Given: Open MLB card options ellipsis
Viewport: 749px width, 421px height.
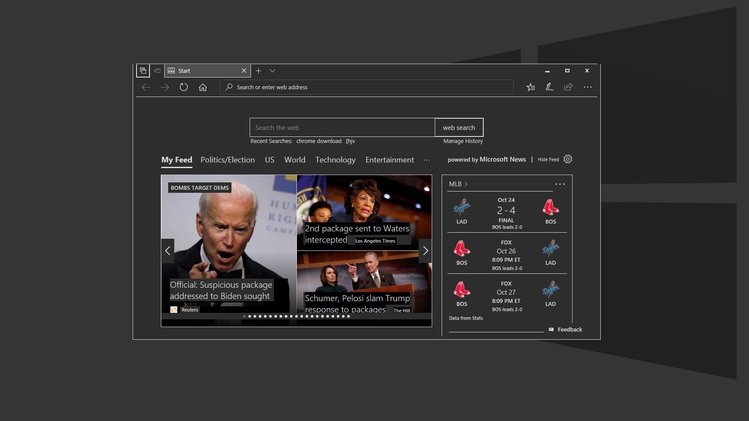Looking at the screenshot, I should [x=560, y=184].
